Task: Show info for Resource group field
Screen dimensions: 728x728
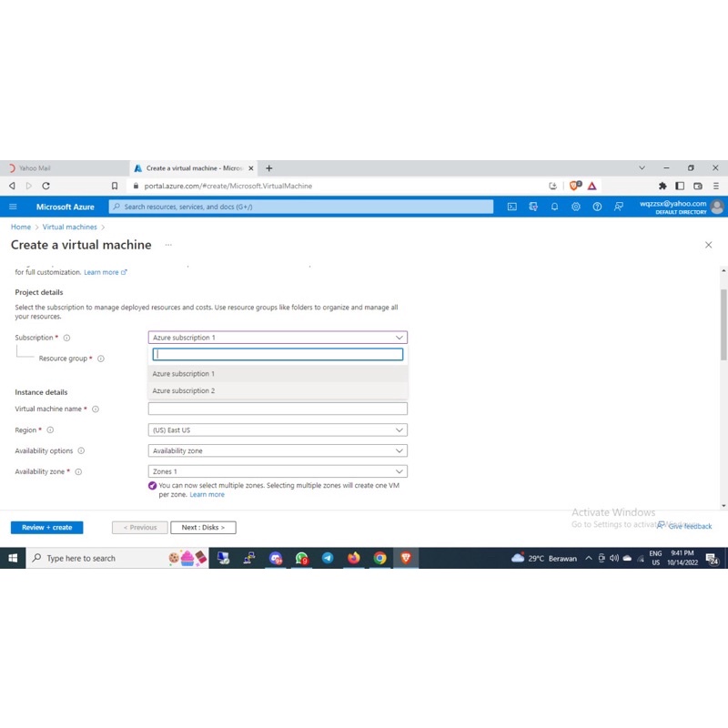Action: (x=101, y=359)
